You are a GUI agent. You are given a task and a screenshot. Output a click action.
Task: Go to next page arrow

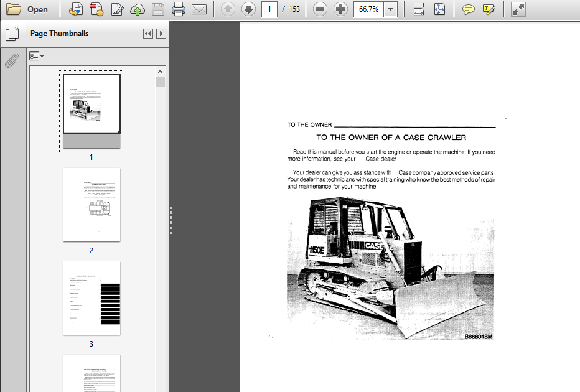(248, 9)
